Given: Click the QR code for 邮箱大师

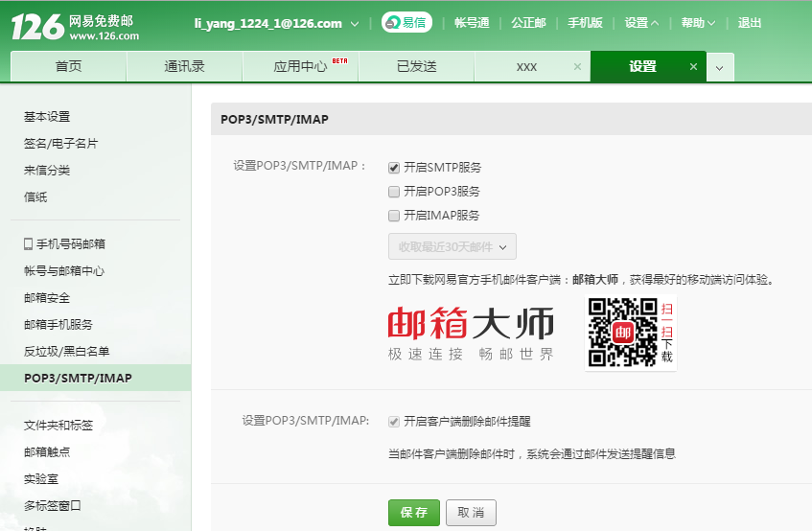Looking at the screenshot, I should [x=622, y=332].
